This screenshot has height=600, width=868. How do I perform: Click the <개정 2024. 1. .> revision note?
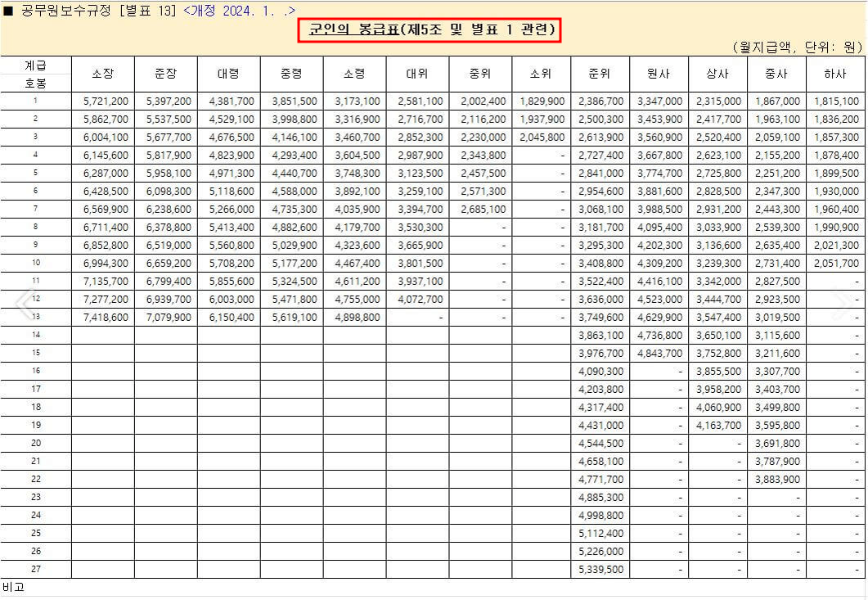point(239,10)
